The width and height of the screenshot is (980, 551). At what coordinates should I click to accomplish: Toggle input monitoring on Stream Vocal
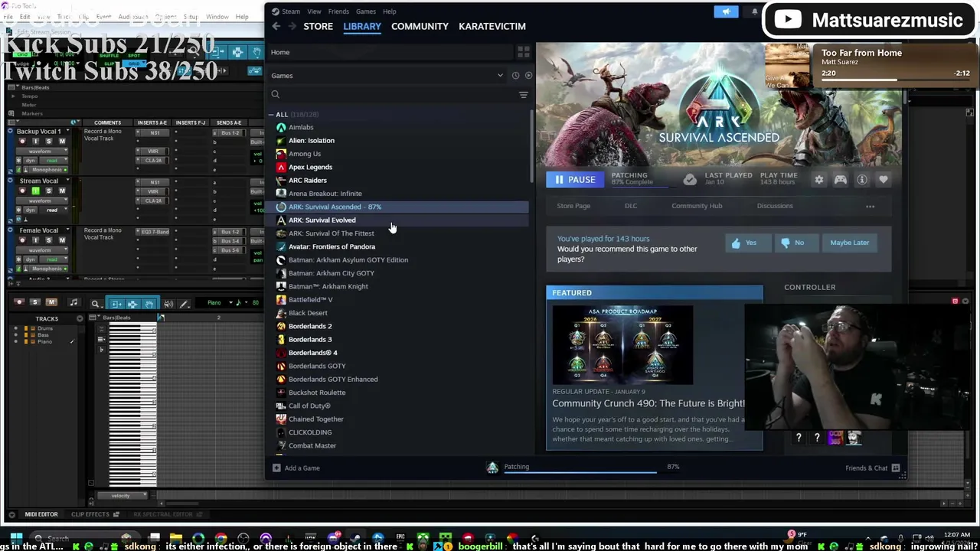[36, 191]
